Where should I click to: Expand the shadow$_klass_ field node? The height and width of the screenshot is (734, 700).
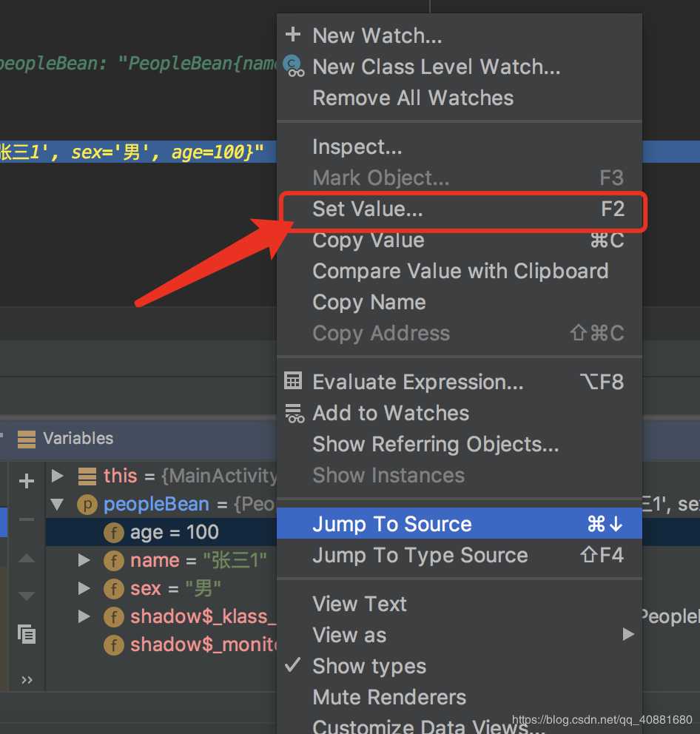(x=84, y=616)
